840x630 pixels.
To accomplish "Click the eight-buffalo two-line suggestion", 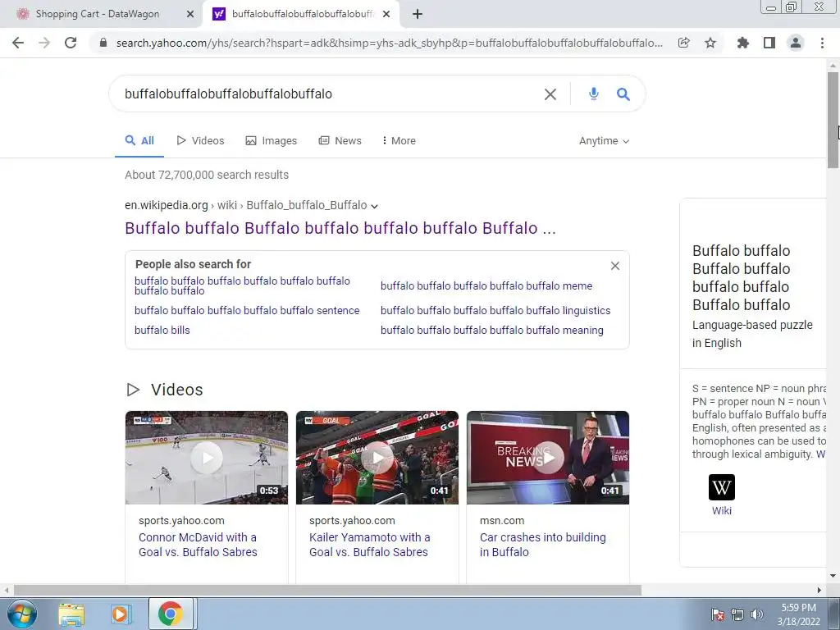I will coord(242,286).
